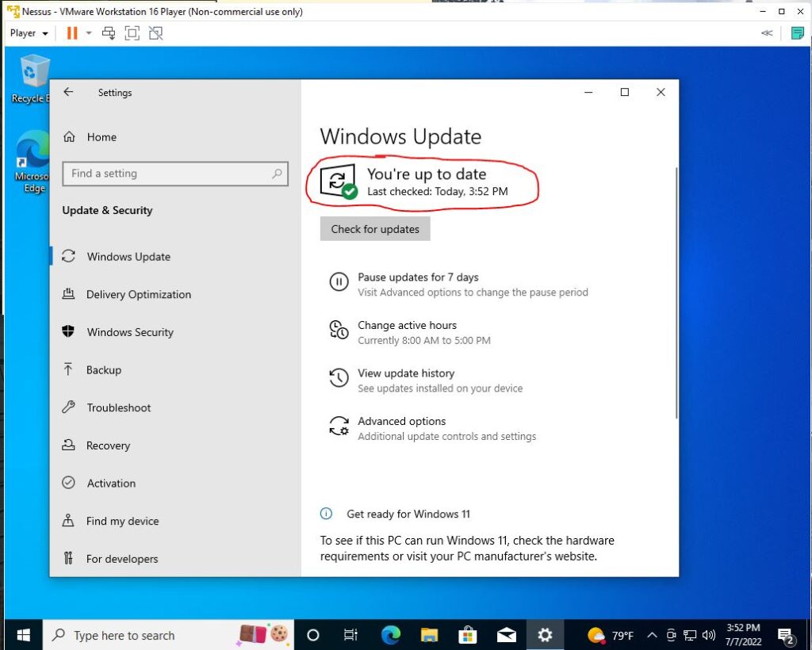Click the update status icon with green checkmark
Viewport: 812px width, 650px height.
pos(339,182)
